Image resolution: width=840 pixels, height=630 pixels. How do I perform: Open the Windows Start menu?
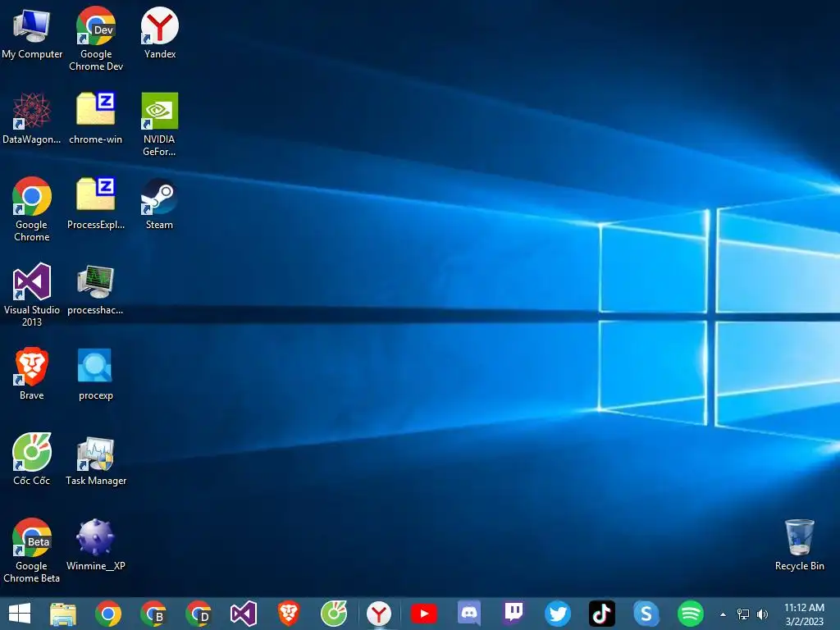pos(20,614)
